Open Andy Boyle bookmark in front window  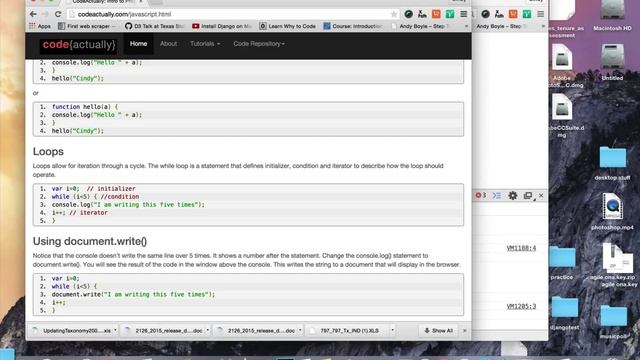tap(420, 26)
